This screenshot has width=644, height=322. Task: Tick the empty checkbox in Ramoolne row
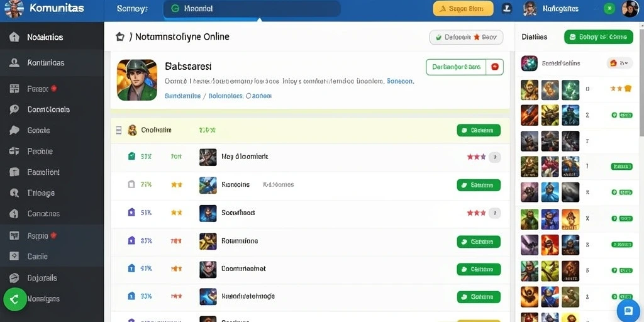click(x=131, y=184)
